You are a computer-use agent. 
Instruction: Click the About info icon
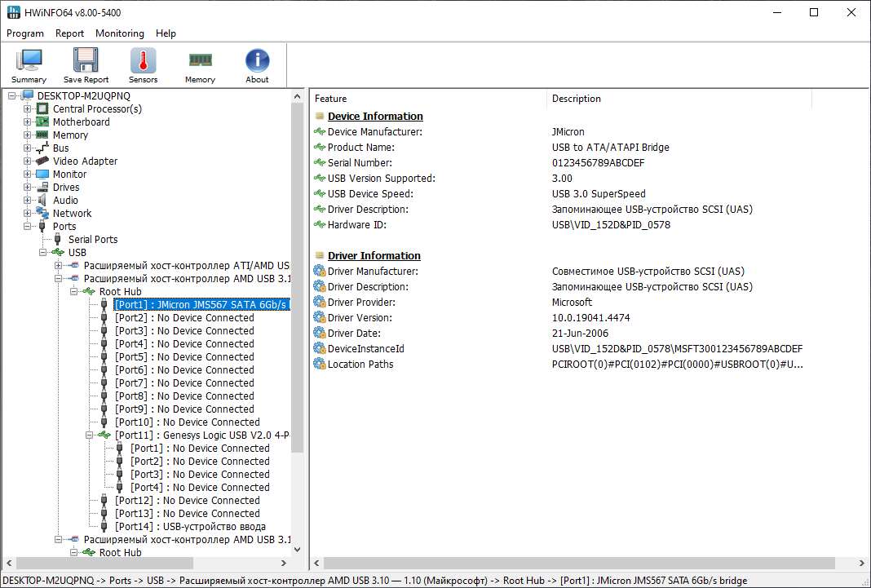pos(257,60)
